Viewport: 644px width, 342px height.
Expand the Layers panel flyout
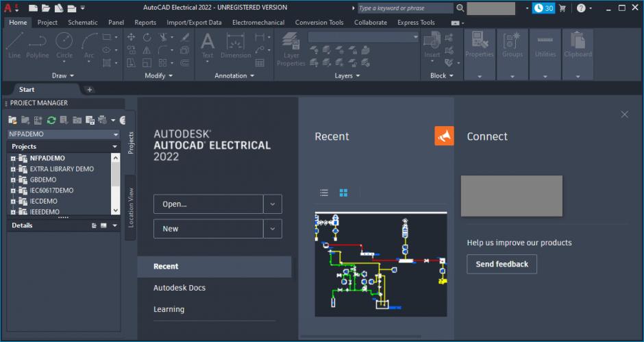[347, 75]
